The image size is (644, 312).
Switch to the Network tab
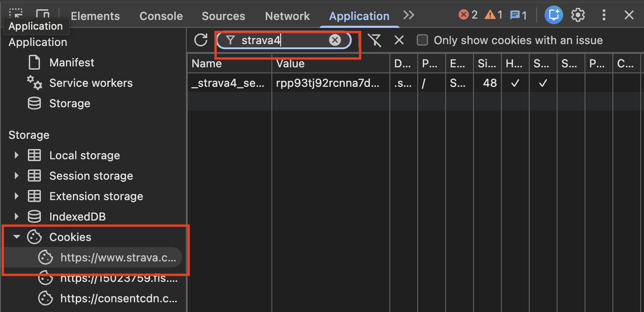pyautogui.click(x=287, y=16)
